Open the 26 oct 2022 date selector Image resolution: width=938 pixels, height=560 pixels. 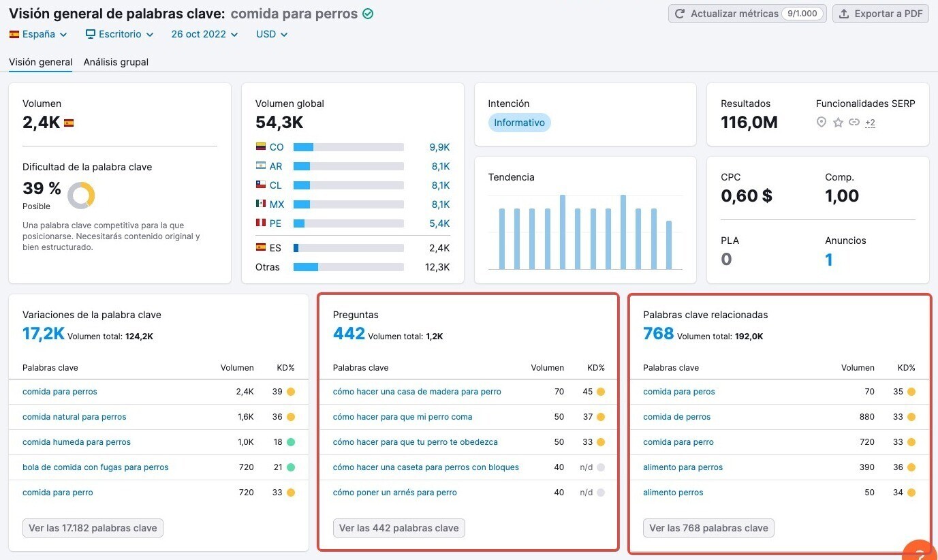[x=204, y=34]
